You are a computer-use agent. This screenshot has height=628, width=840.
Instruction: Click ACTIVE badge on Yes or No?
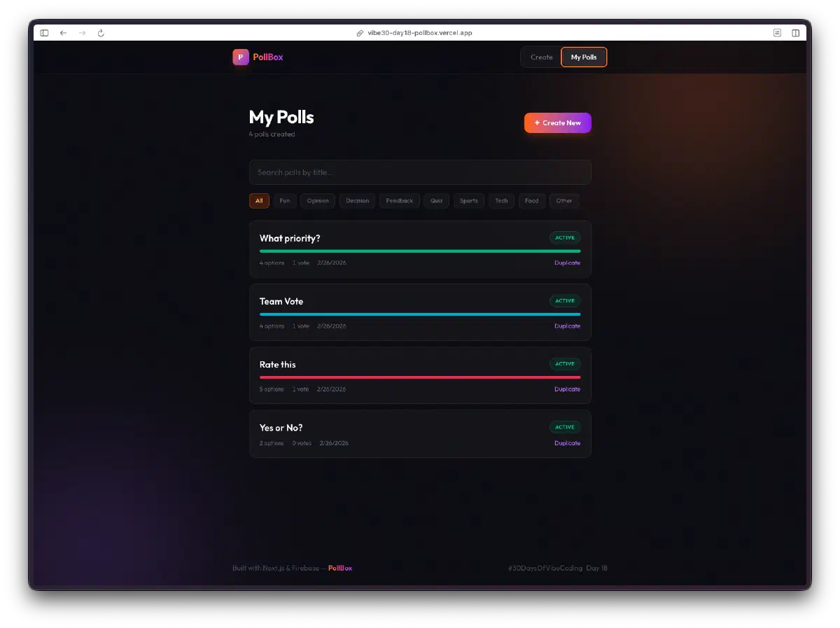click(565, 427)
